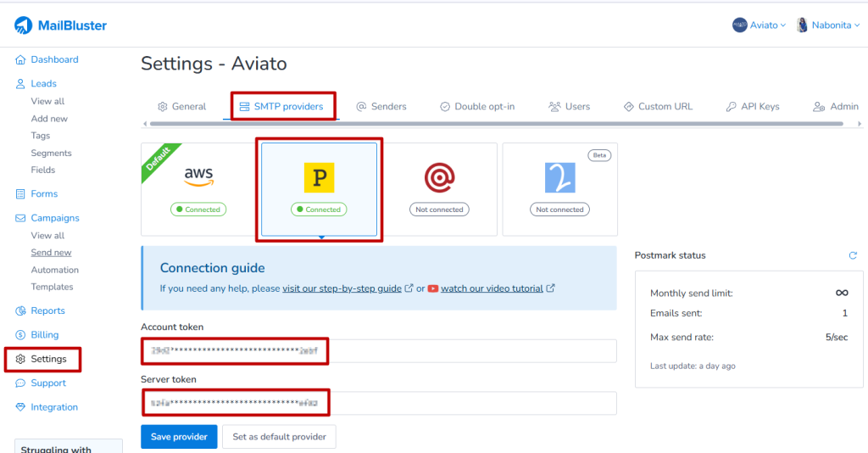Click the Nabonita avatar picture
The width and height of the screenshot is (868, 453).
point(802,25)
